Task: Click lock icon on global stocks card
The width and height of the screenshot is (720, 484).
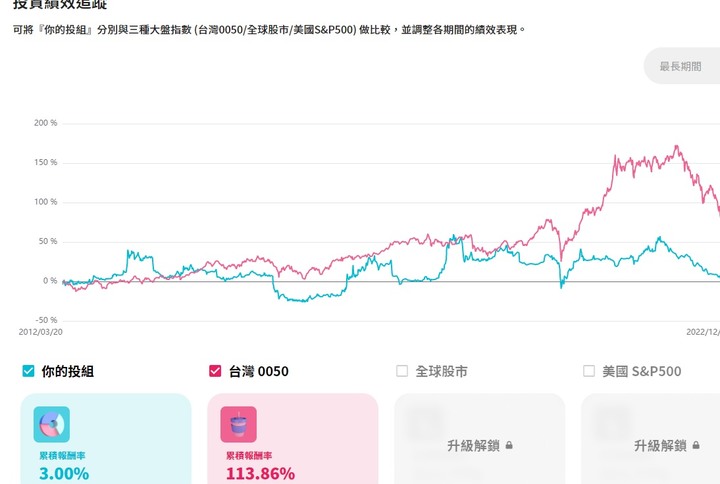Action: click(509, 445)
